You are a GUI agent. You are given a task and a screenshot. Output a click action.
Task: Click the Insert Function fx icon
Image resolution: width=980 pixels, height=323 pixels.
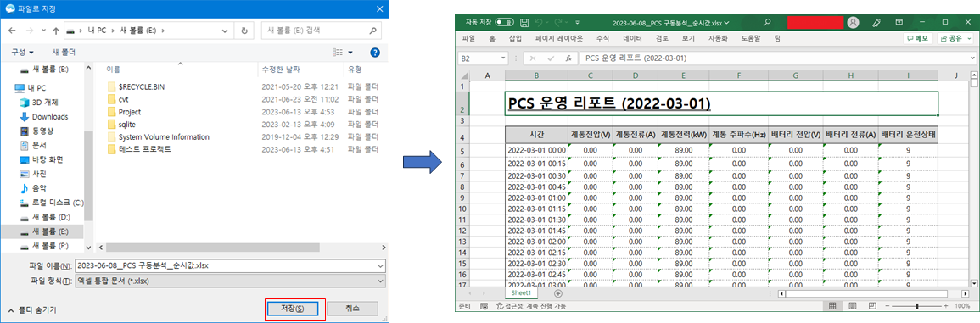[x=568, y=58]
